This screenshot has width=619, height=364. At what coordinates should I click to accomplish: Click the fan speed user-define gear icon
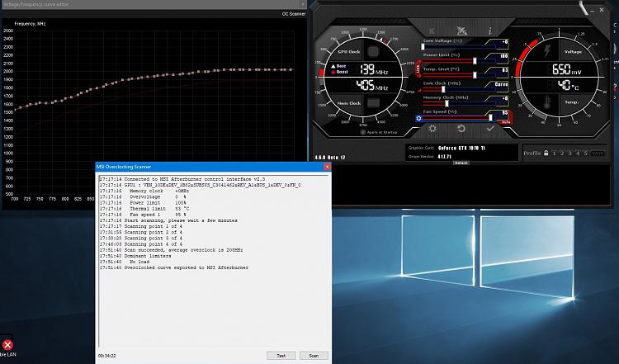click(x=418, y=118)
